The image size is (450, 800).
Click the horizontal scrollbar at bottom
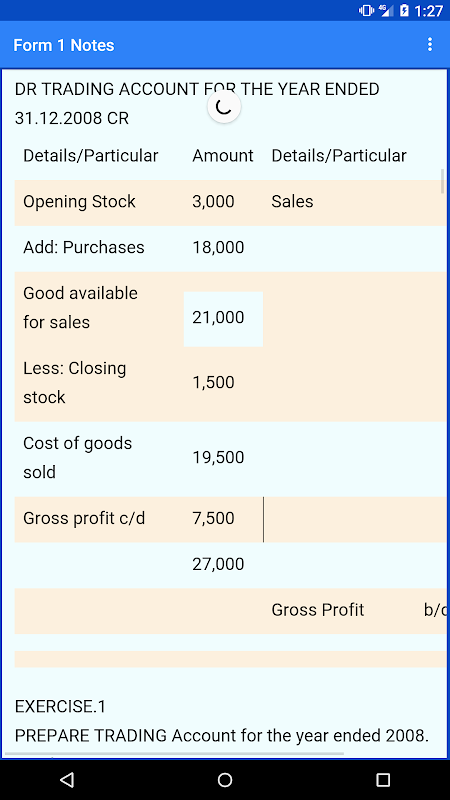(174, 753)
